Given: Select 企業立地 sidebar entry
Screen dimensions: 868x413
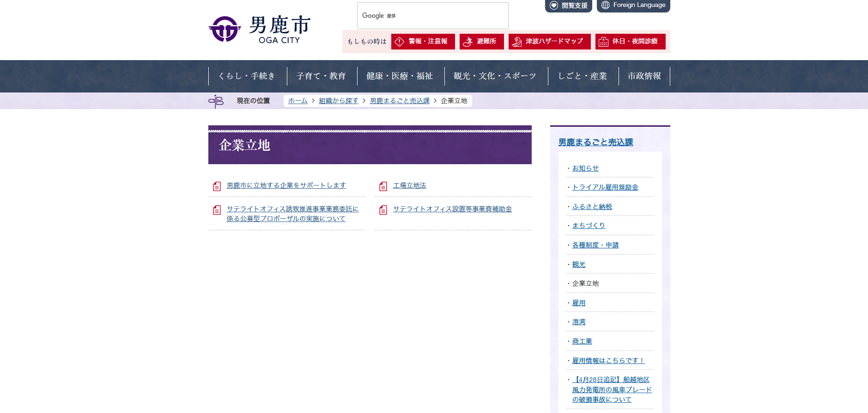Looking at the screenshot, I should pyautogui.click(x=585, y=284).
